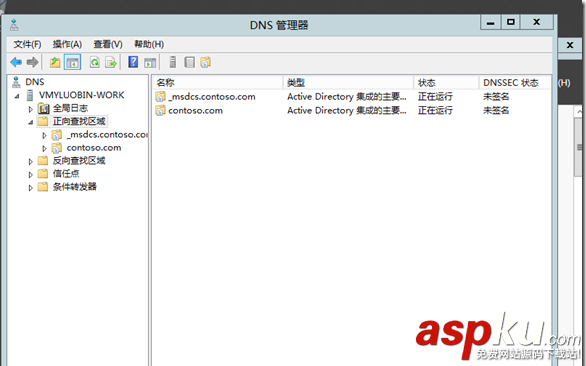
Task: Open the 帮助(H) menu
Action: (149, 44)
